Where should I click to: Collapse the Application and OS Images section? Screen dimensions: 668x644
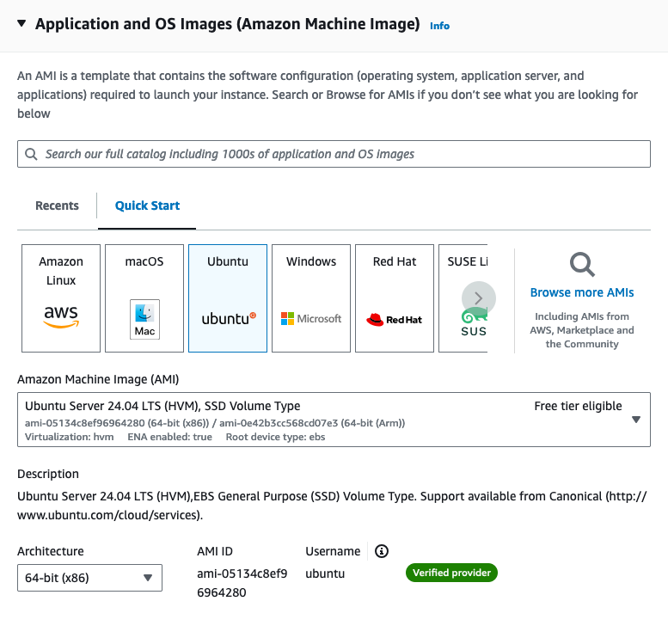coord(21,23)
